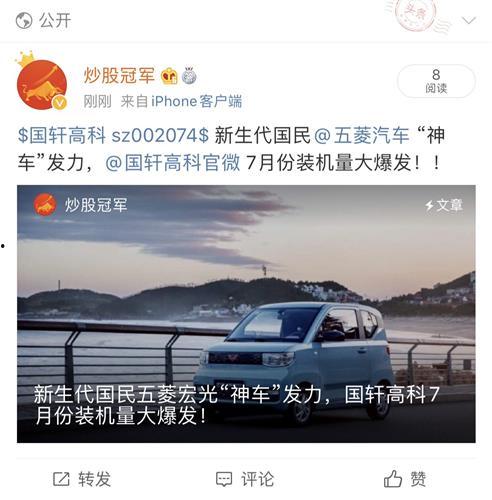Tap the 8 阅读 read count button
This screenshot has width=492, height=500.
[x=436, y=81]
